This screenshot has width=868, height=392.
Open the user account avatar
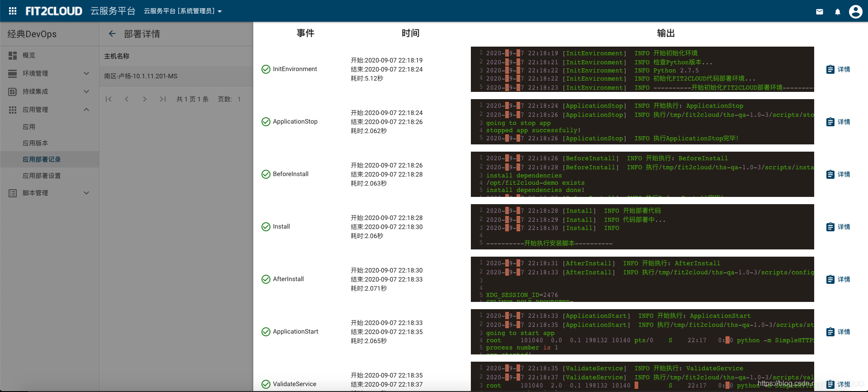[x=855, y=11]
